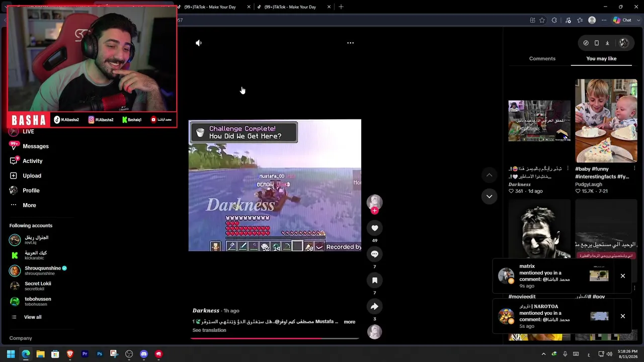Go to the next video
644x362 pixels.
click(489, 197)
